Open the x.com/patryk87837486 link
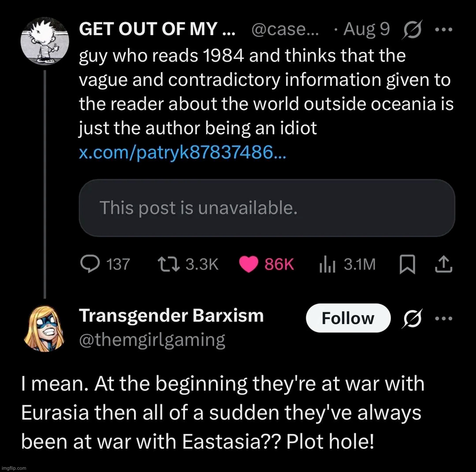Image resolution: width=476 pixels, height=472 pixels. pos(182,152)
